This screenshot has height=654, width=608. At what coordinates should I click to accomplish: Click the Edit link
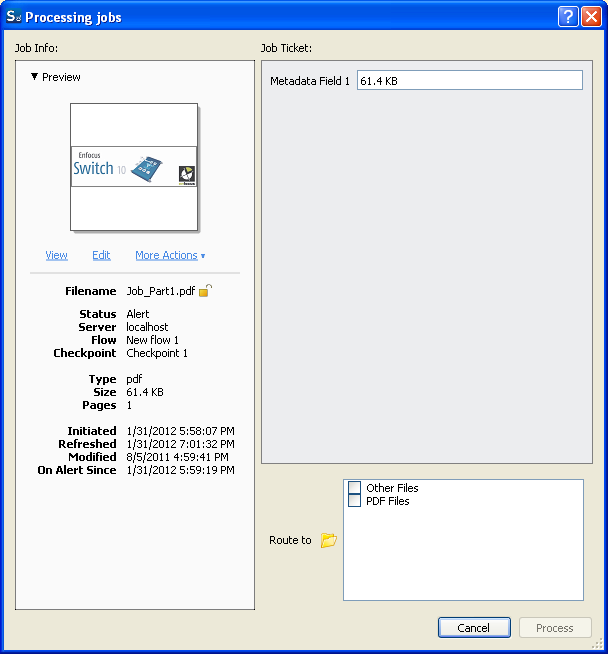coord(101,255)
